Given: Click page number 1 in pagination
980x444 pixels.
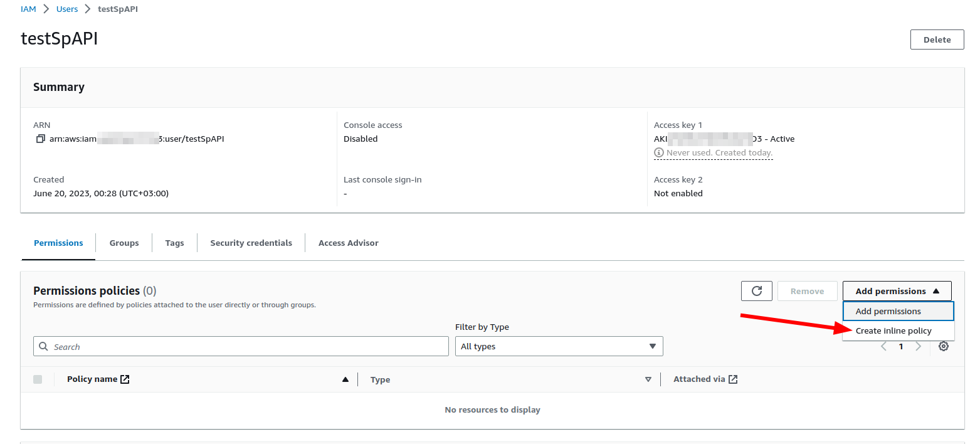Looking at the screenshot, I should click(x=901, y=346).
